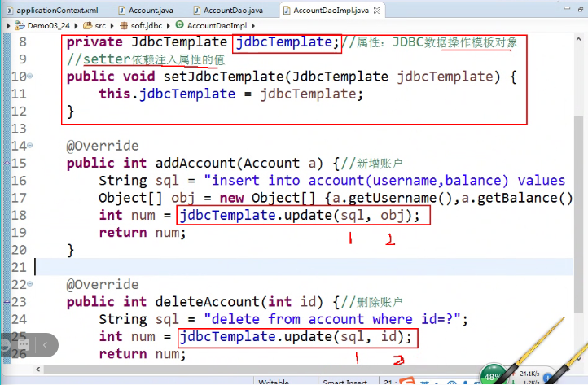
Task: Collapse the @Override fold at line 14
Action: [29, 145]
